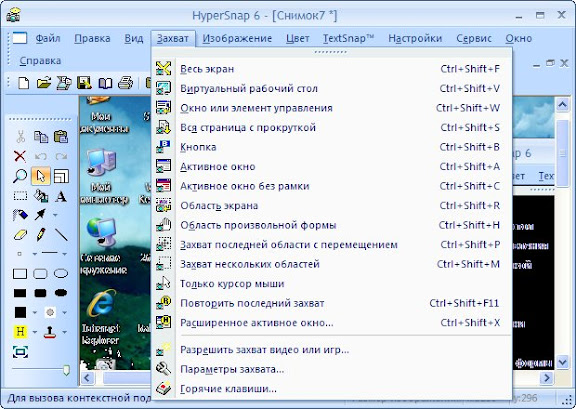
Task: Click the black foreground color square
Action: 20,312
